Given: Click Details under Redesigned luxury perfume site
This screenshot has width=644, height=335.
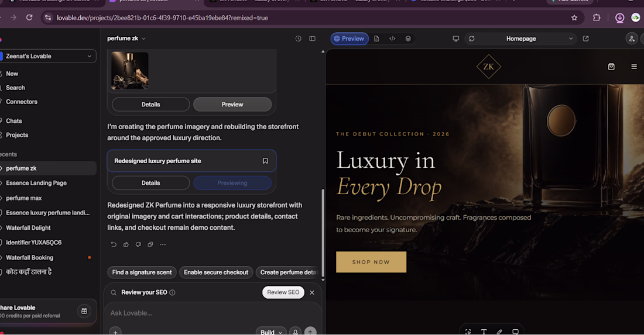Looking at the screenshot, I should 150,184.
